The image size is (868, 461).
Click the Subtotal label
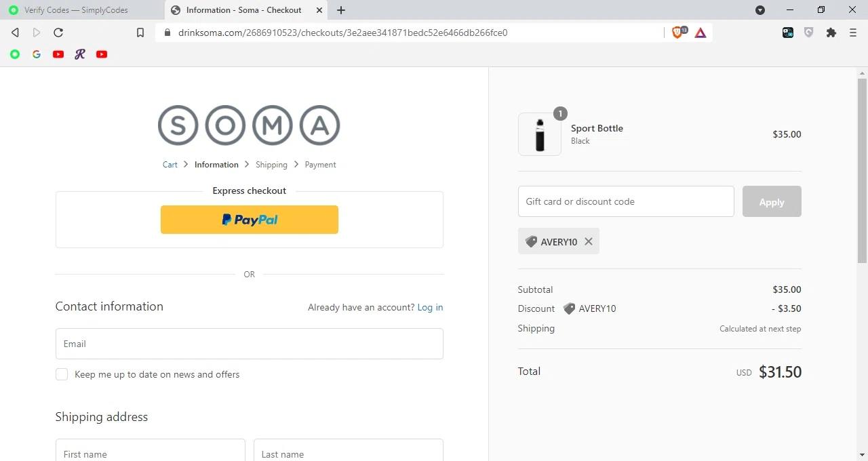(x=535, y=289)
